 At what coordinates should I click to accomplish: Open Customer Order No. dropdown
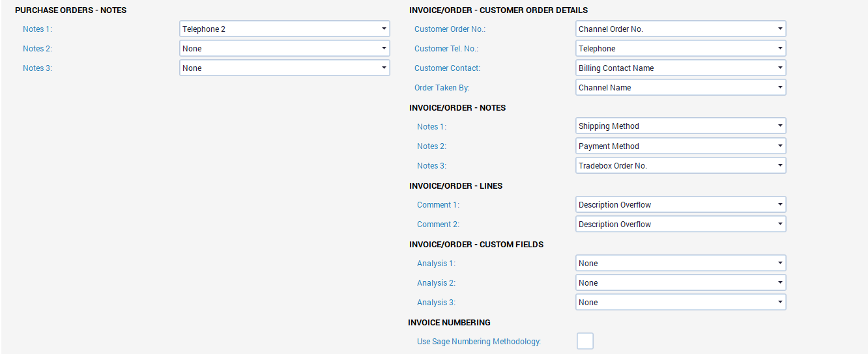click(680, 29)
